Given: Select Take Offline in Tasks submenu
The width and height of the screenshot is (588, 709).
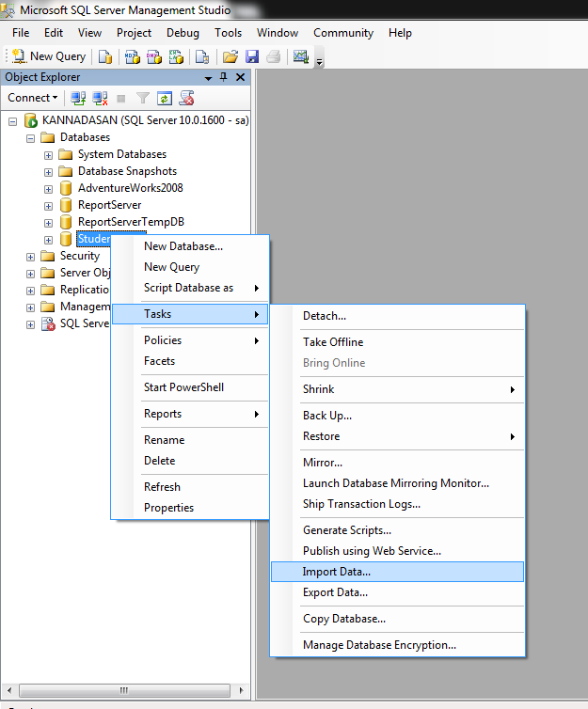Looking at the screenshot, I should point(398,342).
